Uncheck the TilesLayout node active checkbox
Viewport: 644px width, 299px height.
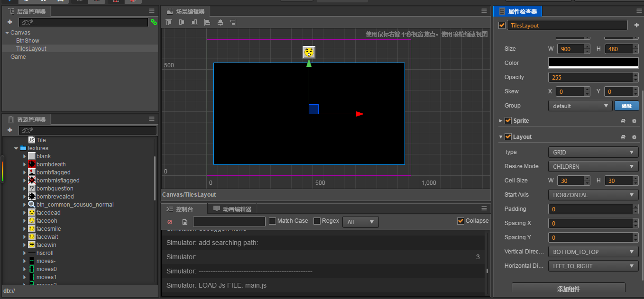[502, 25]
